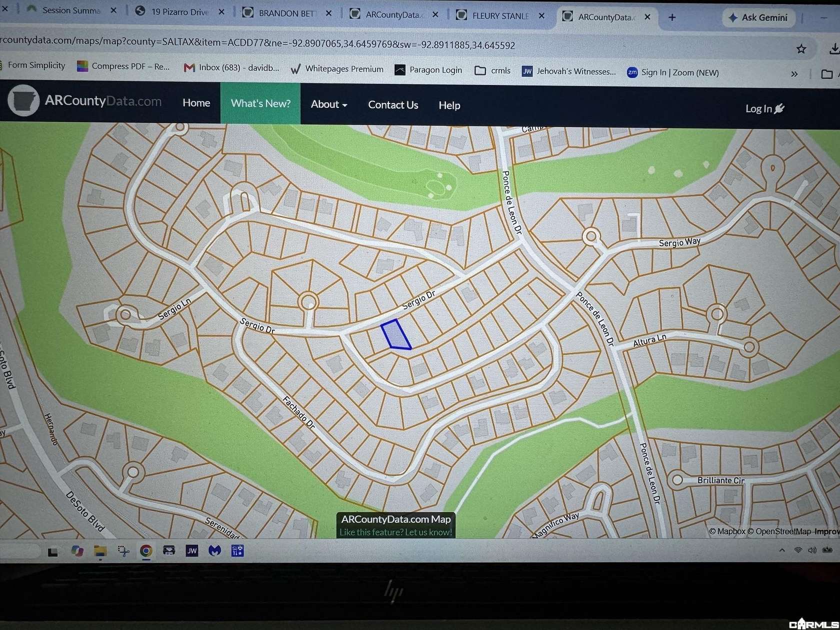Image resolution: width=840 pixels, height=630 pixels.
Task: Expand the About dropdown menu
Action: [329, 104]
